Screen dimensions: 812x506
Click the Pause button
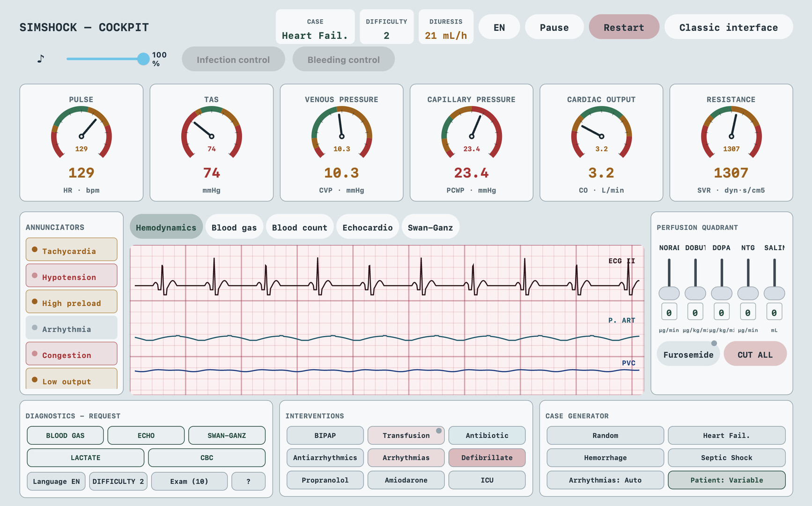(554, 27)
